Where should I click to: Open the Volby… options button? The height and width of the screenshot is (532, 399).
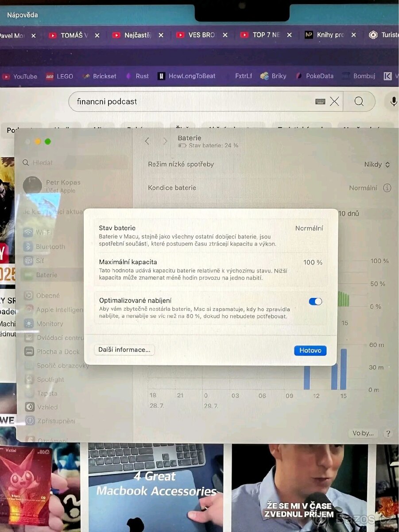[x=363, y=433]
